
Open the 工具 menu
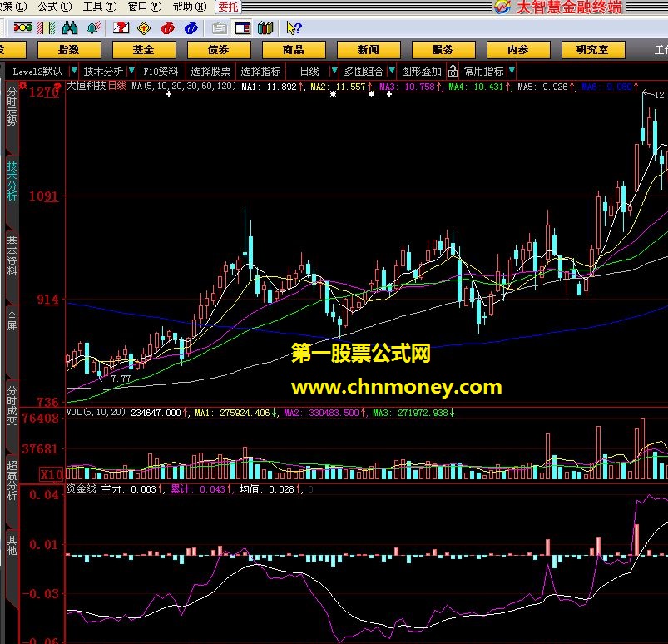[100, 7]
